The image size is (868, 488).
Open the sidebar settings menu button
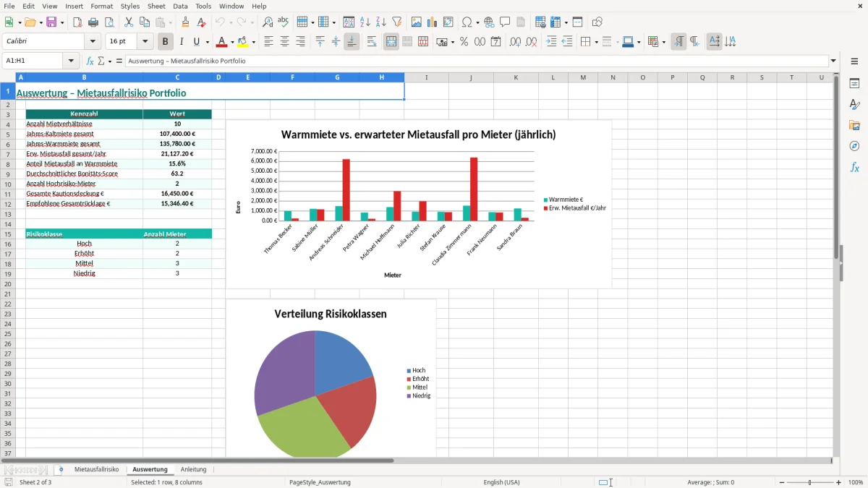pos(854,61)
